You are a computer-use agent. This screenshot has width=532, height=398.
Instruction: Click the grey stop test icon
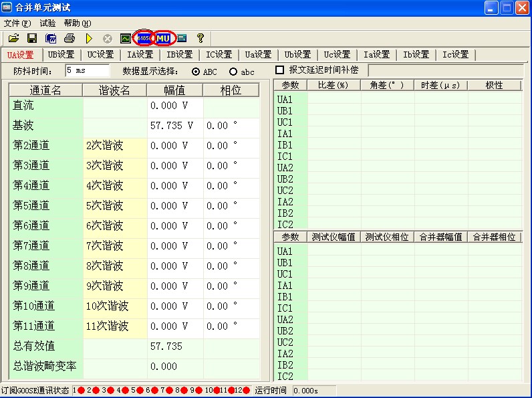tap(107, 39)
